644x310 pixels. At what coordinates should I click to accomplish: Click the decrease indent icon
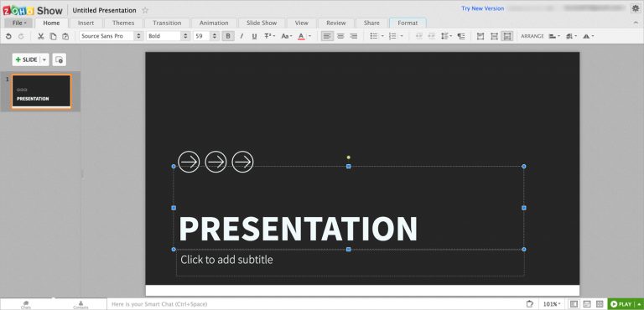tap(419, 36)
